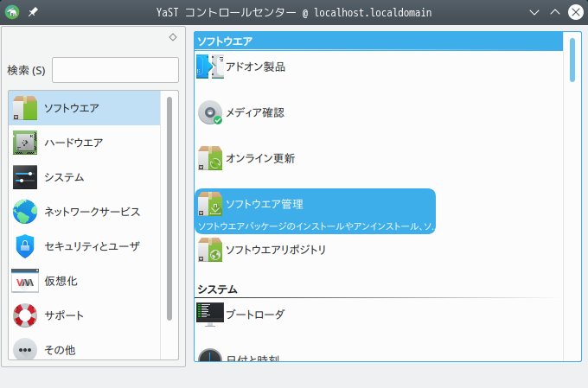Open ソフトウエアリポジトリ module label
Image resolution: width=588 pixels, height=388 pixels.
point(276,250)
